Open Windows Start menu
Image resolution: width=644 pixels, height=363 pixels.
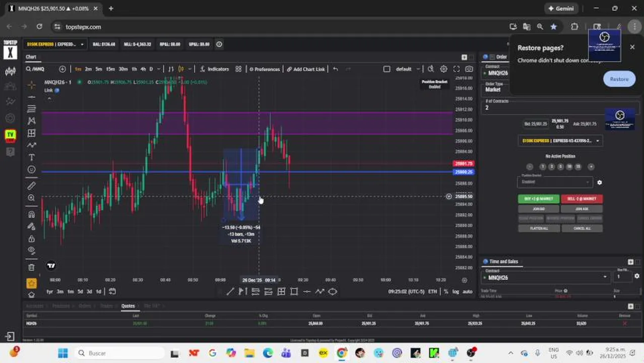(x=63, y=353)
